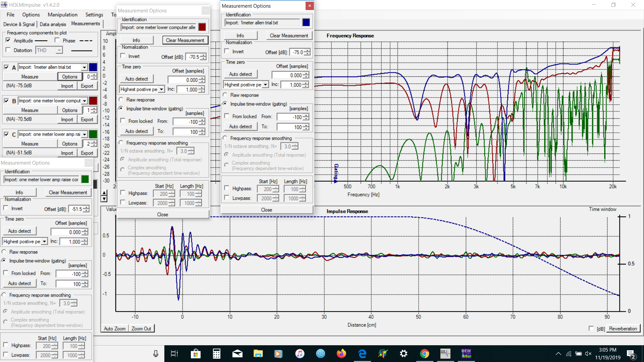Screen dimensions: 644x362
Task: Click the battery tray icon
Action: 579,354
